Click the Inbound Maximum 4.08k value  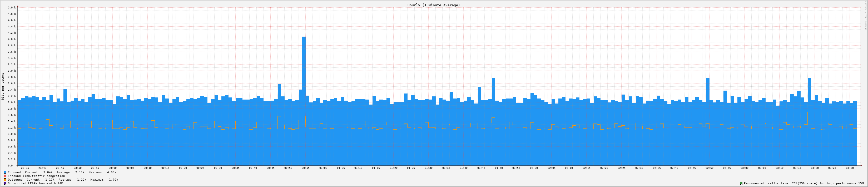tap(112, 172)
